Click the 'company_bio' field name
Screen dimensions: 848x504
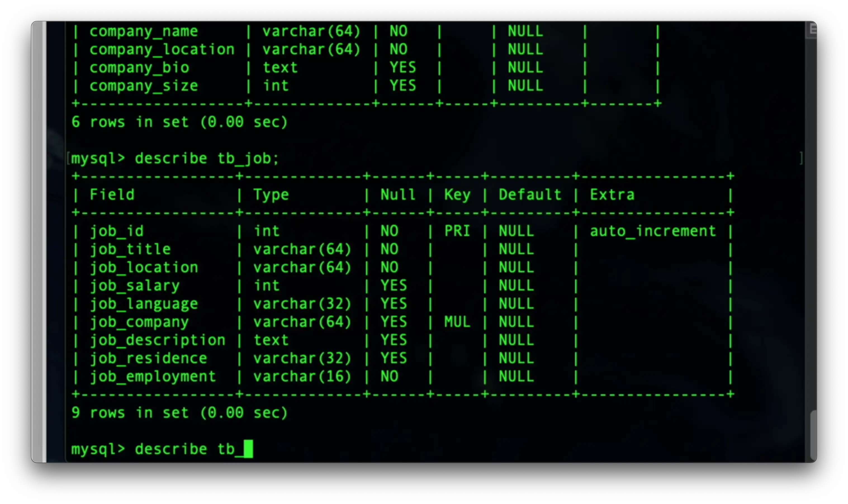click(x=139, y=68)
